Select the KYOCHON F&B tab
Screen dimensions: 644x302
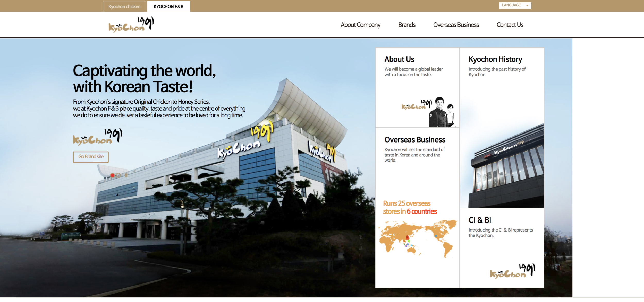168,6
